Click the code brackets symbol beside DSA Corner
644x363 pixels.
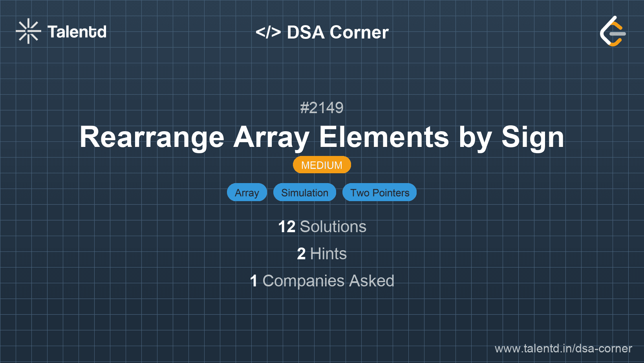[268, 32]
